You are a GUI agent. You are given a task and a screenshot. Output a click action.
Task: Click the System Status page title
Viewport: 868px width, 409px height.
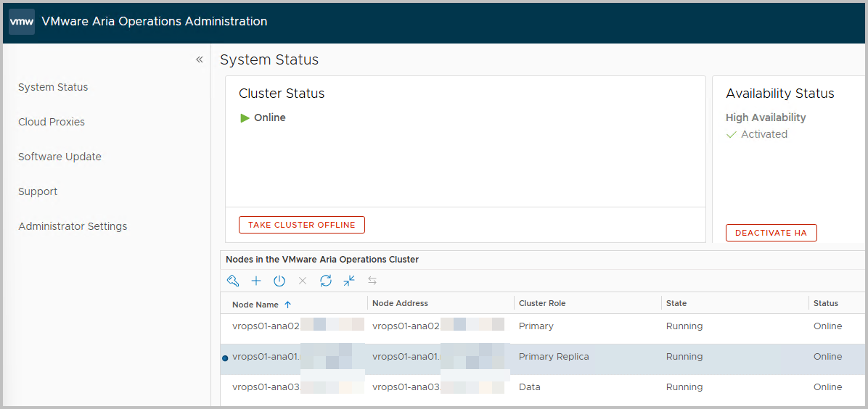click(x=269, y=59)
